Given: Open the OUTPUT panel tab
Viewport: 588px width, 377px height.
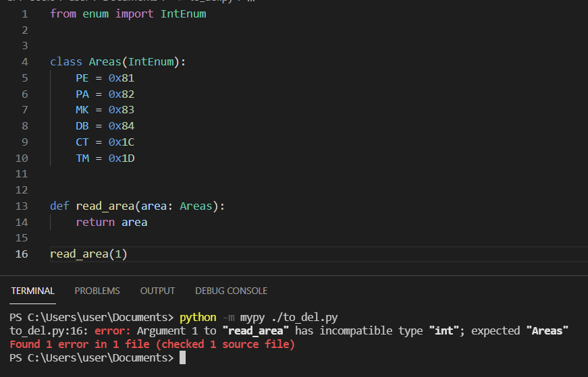Looking at the screenshot, I should click(157, 291).
